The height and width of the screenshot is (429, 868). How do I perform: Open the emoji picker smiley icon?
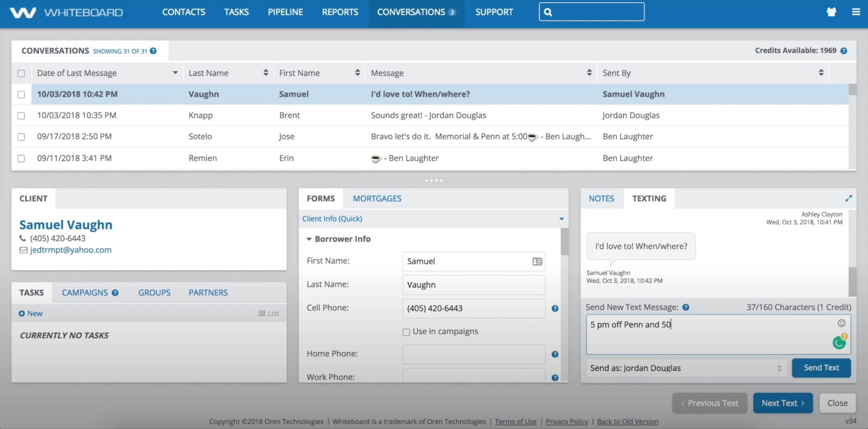[x=841, y=323]
